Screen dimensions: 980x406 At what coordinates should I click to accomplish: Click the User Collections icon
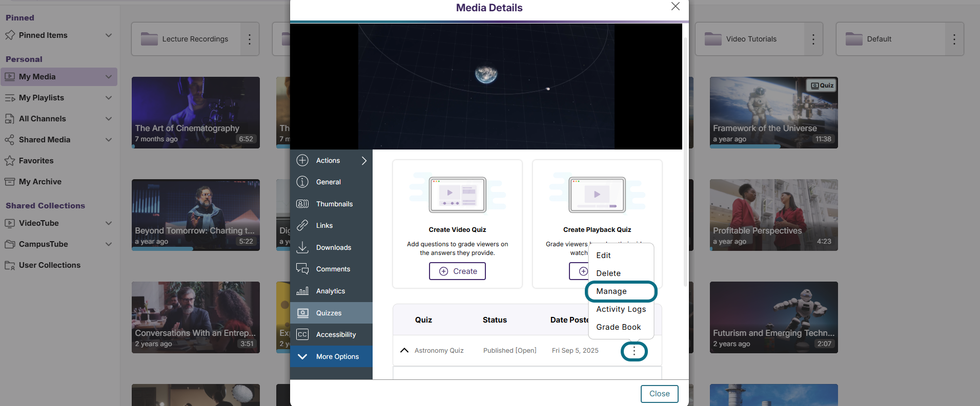point(10,265)
